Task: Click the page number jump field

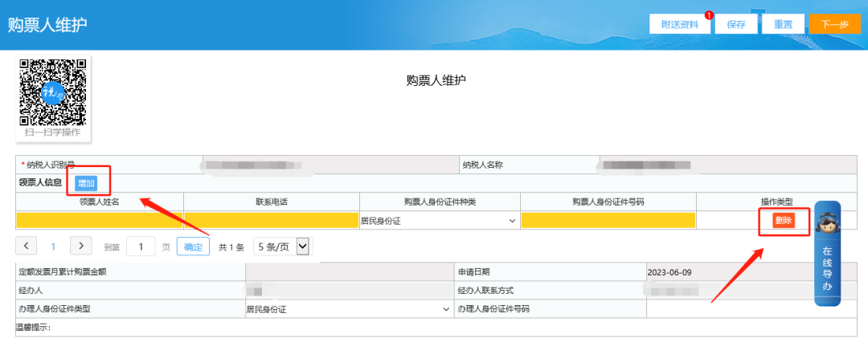Action: [x=140, y=246]
